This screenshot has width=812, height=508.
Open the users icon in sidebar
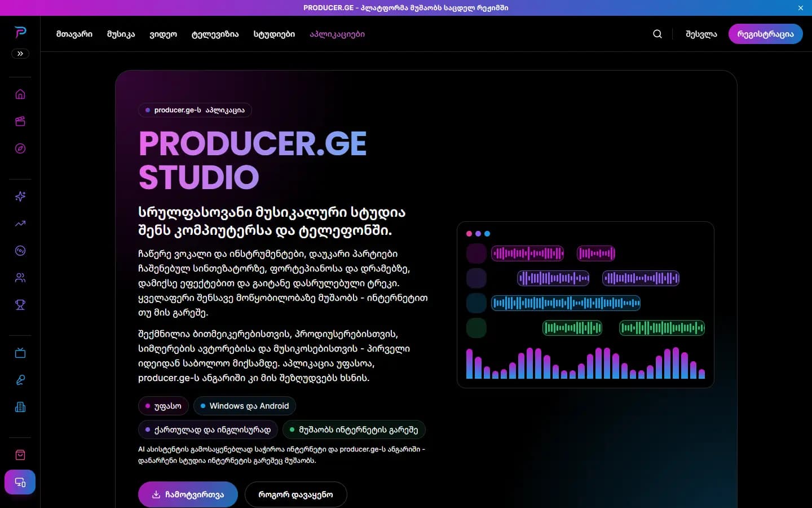coord(20,278)
